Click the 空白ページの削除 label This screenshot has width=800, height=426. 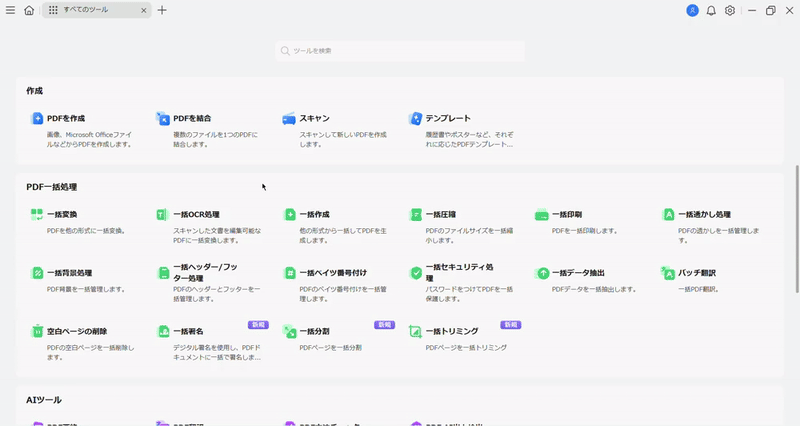[x=77, y=332]
